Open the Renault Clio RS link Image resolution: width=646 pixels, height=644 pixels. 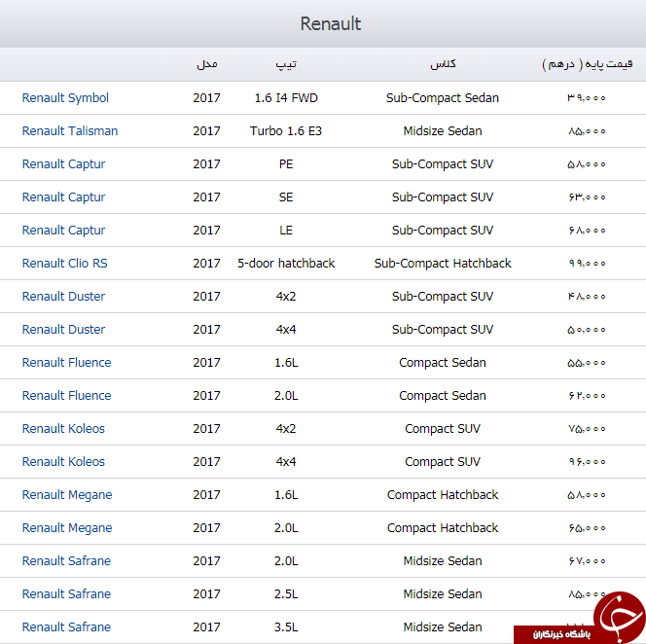pyautogui.click(x=64, y=264)
